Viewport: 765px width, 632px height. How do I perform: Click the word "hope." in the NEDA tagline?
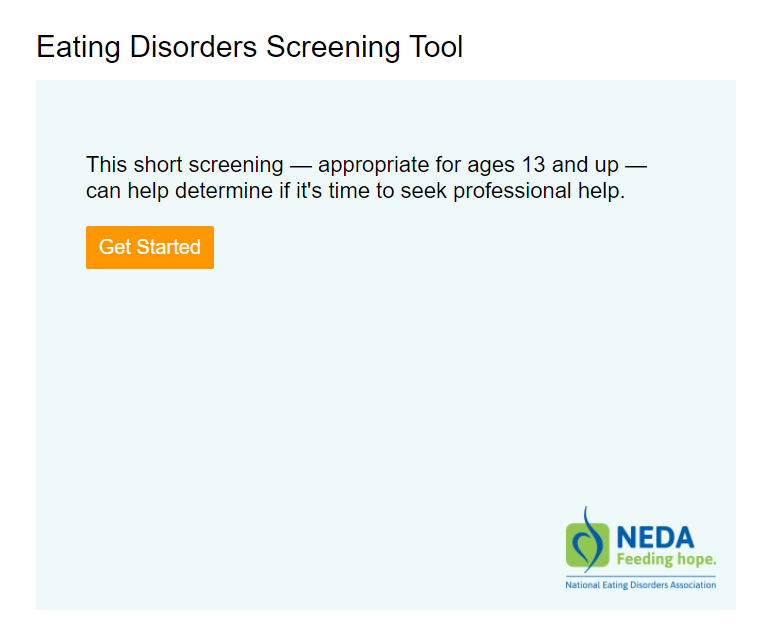pyautogui.click(x=695, y=559)
